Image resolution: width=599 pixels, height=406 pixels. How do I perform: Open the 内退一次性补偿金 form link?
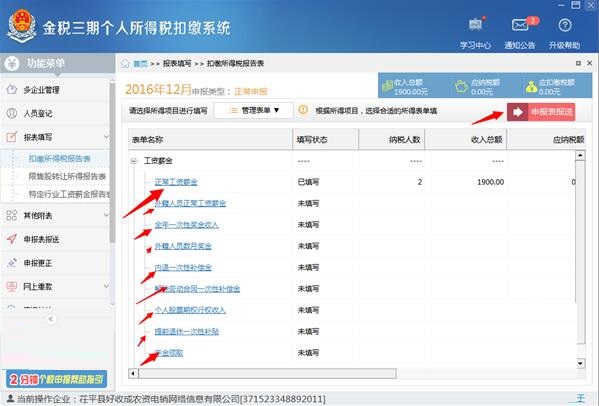click(x=183, y=267)
